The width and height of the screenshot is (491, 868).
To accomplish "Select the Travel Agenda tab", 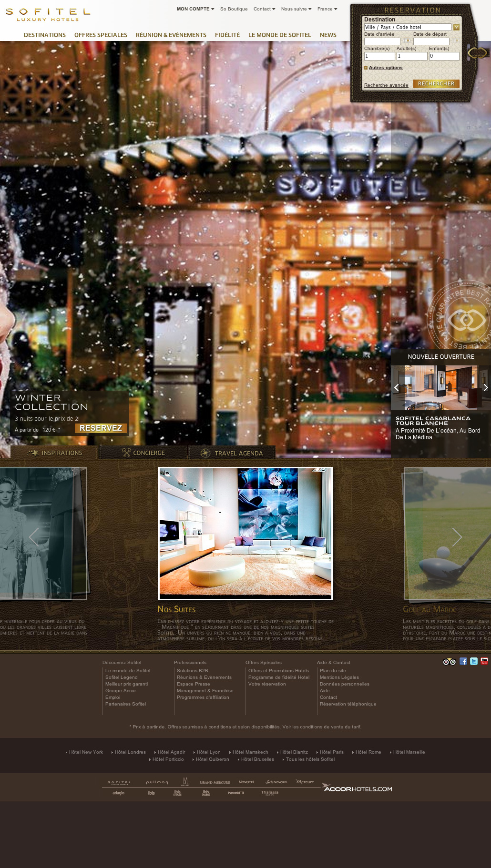I will coord(232,453).
